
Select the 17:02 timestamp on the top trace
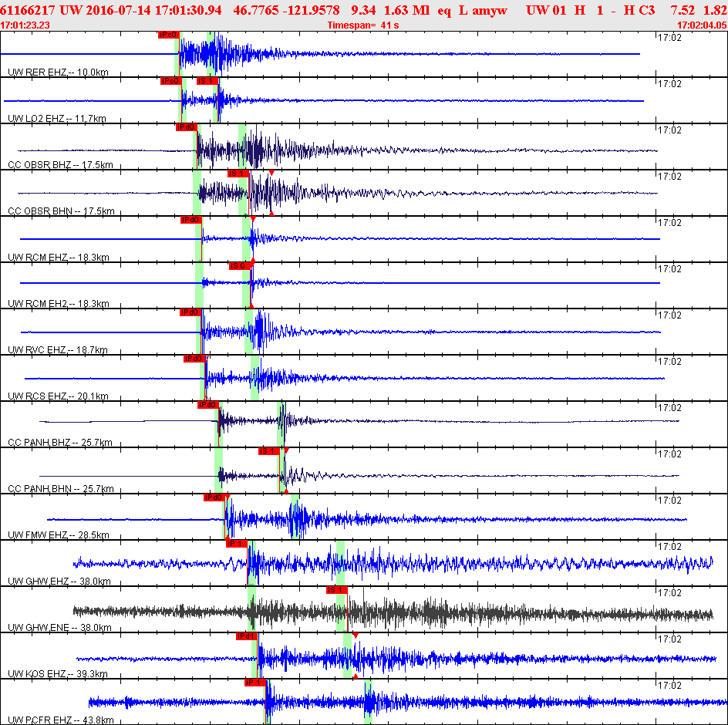point(668,38)
